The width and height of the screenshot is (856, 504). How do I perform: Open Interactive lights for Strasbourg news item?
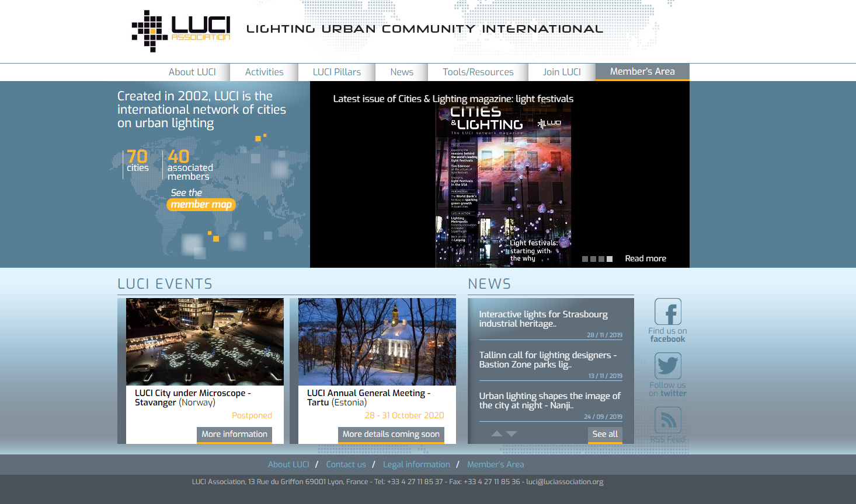pos(543,319)
